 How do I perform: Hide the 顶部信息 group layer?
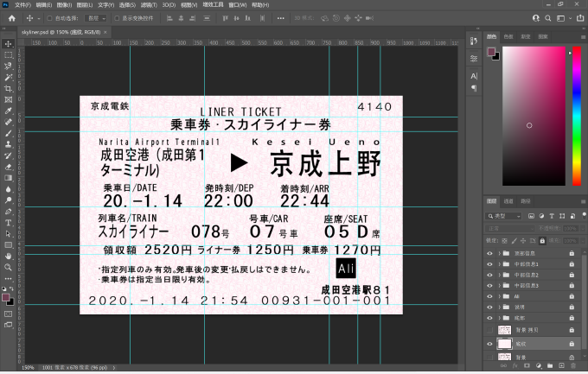(x=489, y=253)
